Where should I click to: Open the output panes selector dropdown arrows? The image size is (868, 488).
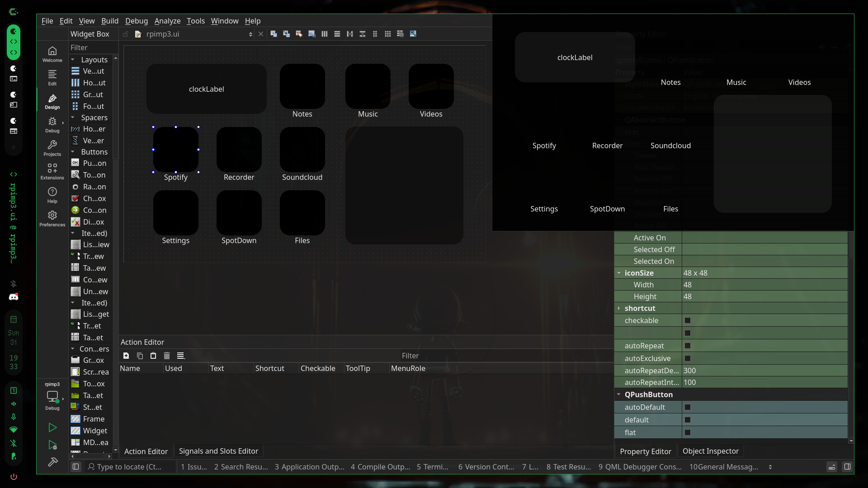pyautogui.click(x=770, y=467)
